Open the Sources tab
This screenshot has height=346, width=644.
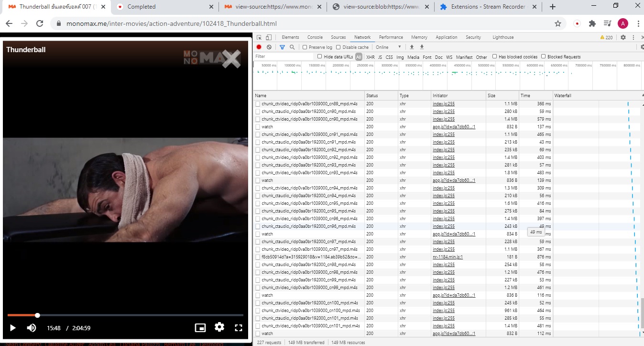(x=338, y=37)
